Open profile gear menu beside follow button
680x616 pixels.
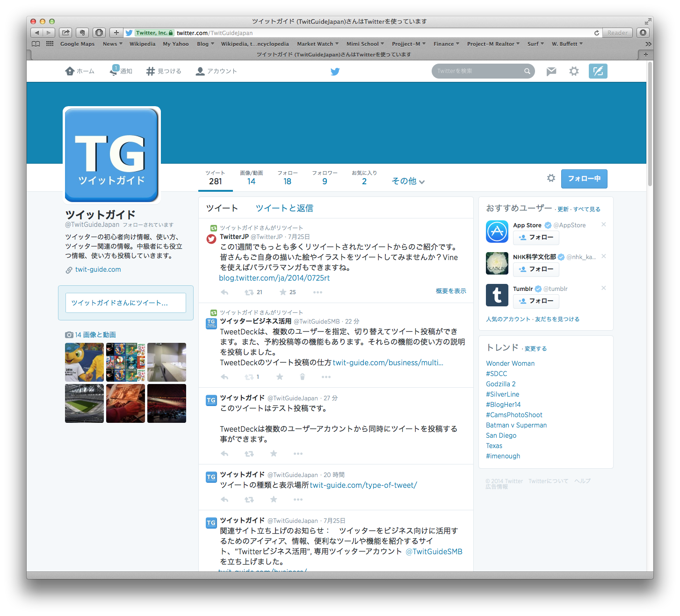tap(551, 178)
